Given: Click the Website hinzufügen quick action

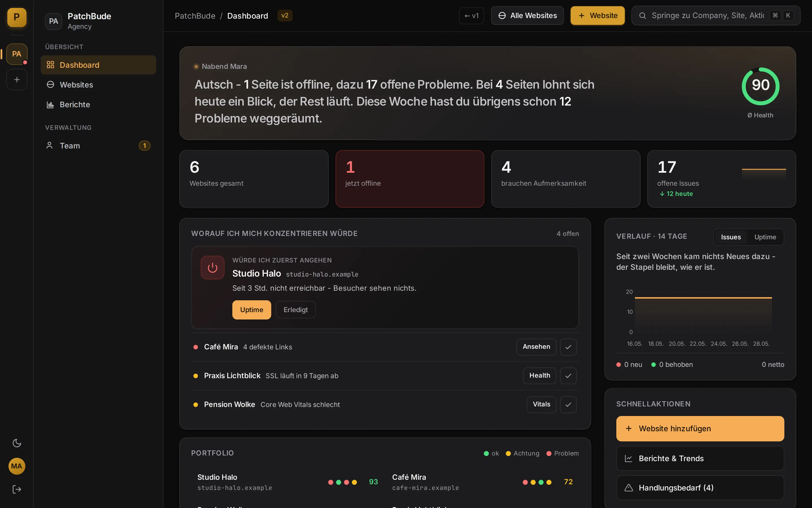Looking at the screenshot, I should click(700, 429).
